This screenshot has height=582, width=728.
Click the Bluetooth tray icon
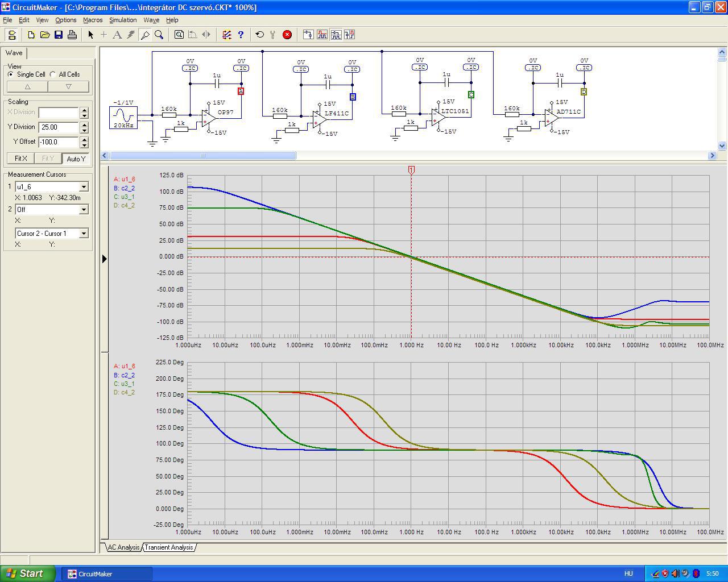click(x=696, y=573)
